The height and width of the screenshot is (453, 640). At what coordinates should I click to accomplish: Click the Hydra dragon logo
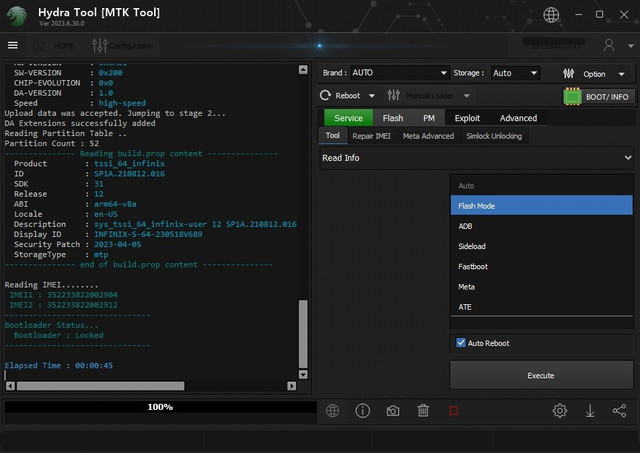(17, 16)
